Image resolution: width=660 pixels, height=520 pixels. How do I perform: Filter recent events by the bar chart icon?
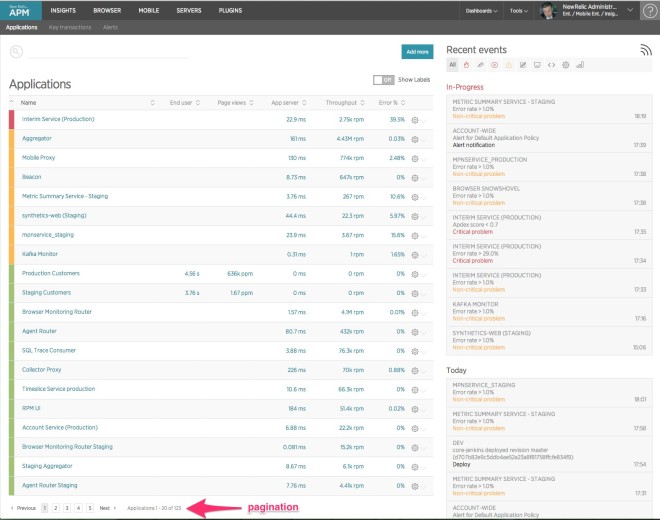580,65
